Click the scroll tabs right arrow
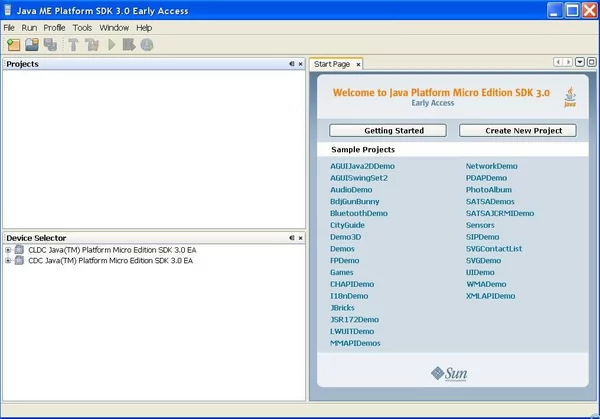This screenshot has height=419, width=600. pos(568,62)
